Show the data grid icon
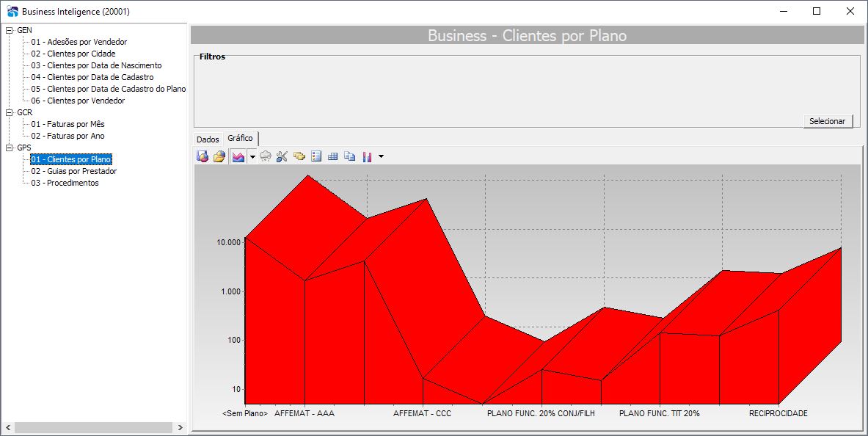868x436 pixels. pyautogui.click(x=332, y=157)
